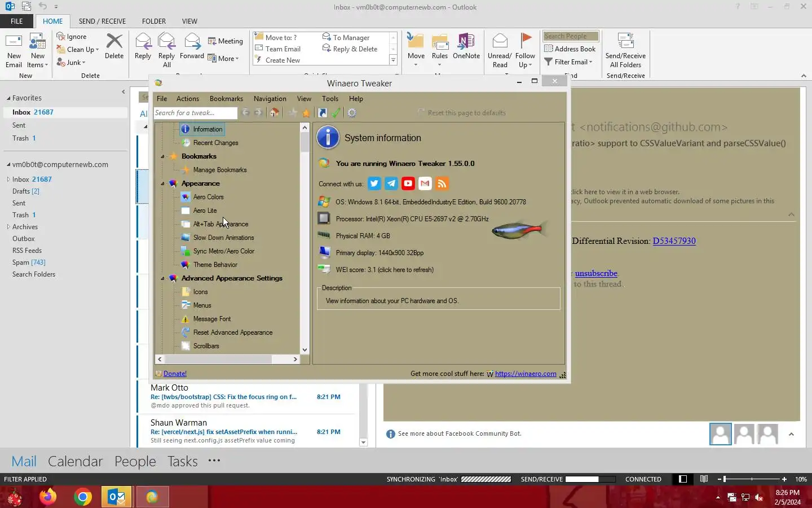Open Differential Revision D53457930 link
812x508 pixels.
[674, 241]
